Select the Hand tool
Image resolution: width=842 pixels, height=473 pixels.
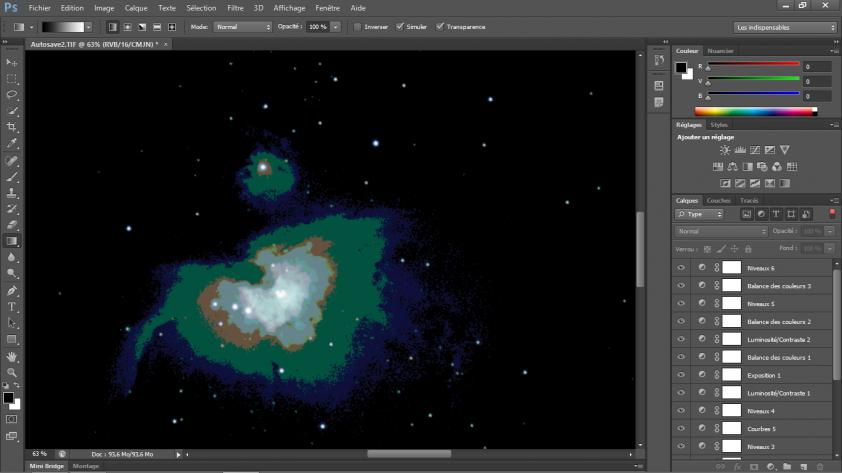tap(11, 356)
